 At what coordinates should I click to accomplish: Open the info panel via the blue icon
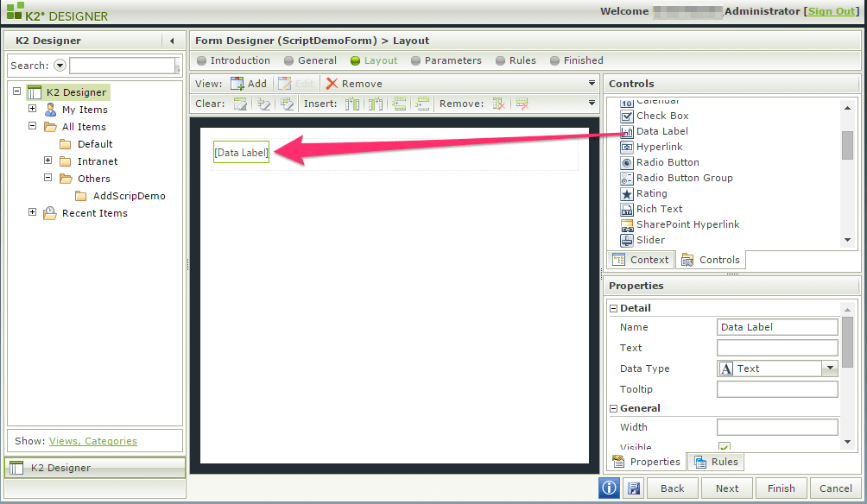coord(609,488)
